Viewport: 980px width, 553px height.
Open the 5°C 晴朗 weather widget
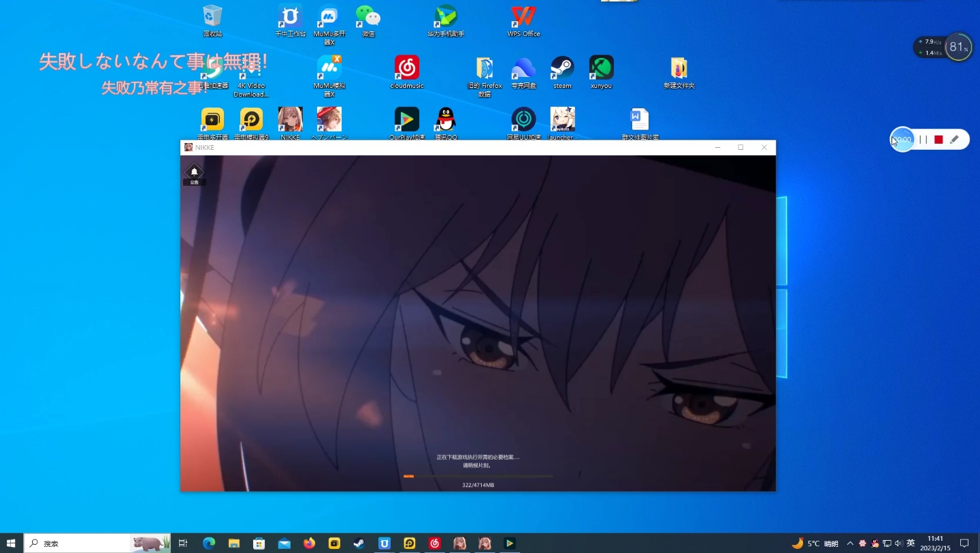[x=815, y=543]
